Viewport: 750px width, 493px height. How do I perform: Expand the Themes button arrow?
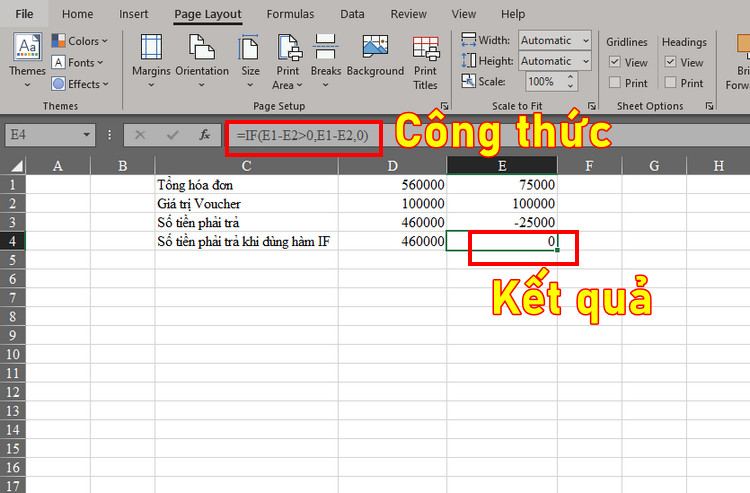click(27, 85)
